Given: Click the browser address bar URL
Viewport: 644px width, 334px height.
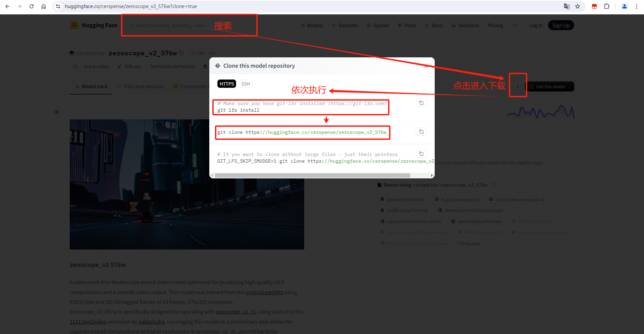Looking at the screenshot, I should tap(131, 6).
